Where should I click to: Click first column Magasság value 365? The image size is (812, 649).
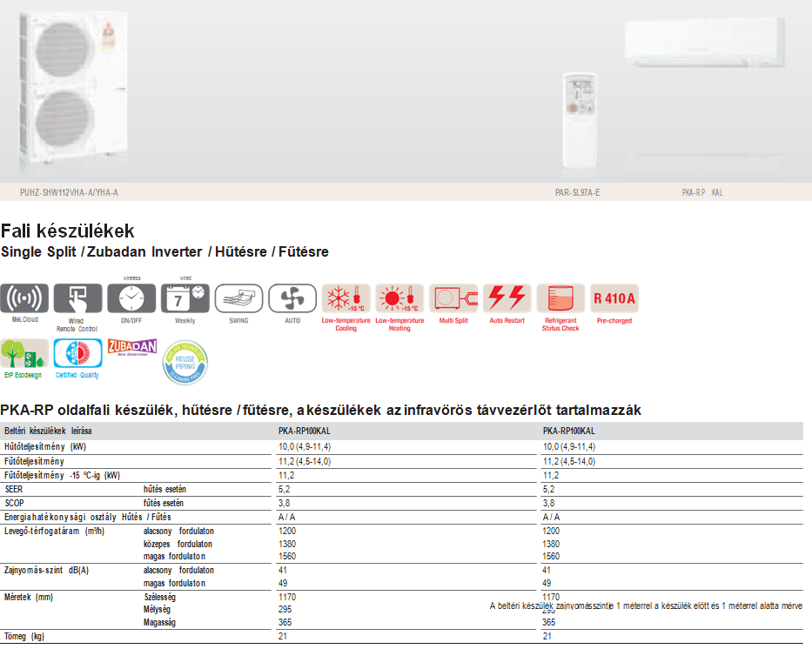pos(285,622)
